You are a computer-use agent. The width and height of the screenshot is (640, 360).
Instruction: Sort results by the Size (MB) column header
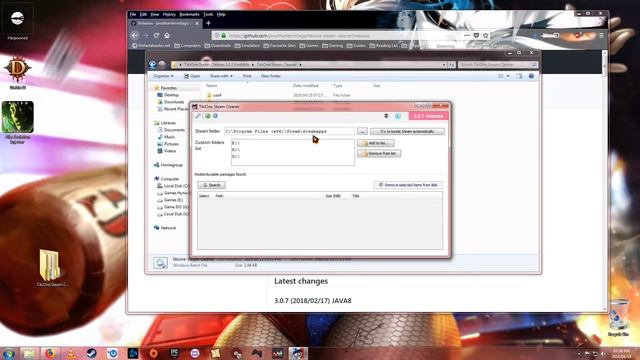[x=333, y=196]
